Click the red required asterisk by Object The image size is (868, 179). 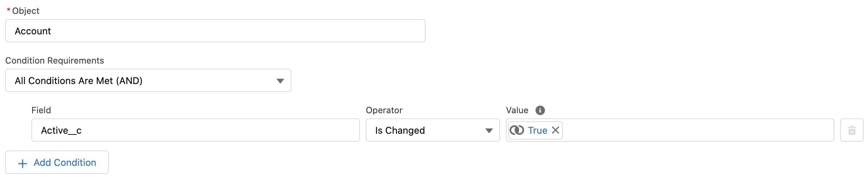coord(8,11)
